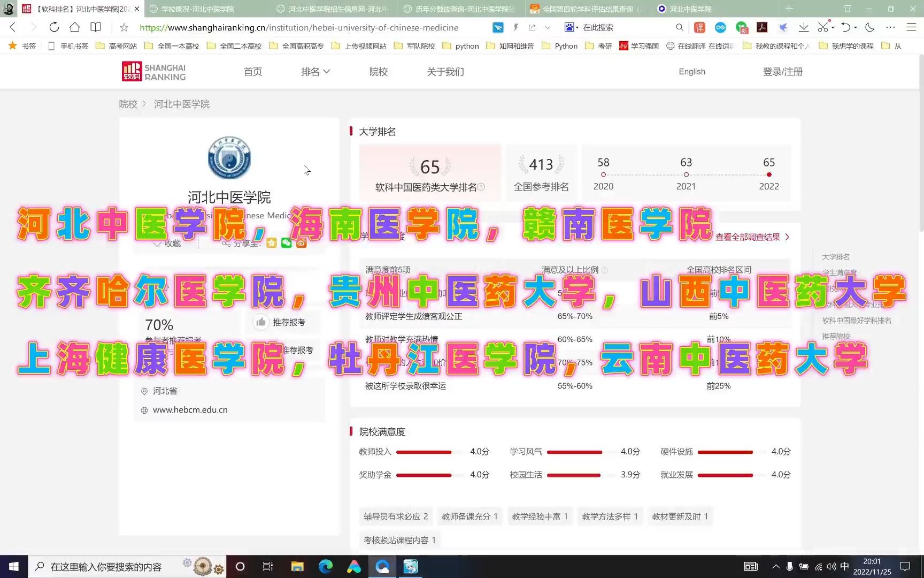
Task: Open the browser hamburger menu
Action: tap(911, 27)
